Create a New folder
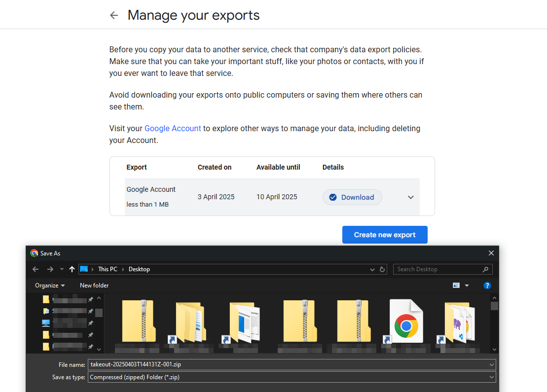The width and height of the screenshot is (547, 392). pyautogui.click(x=94, y=285)
